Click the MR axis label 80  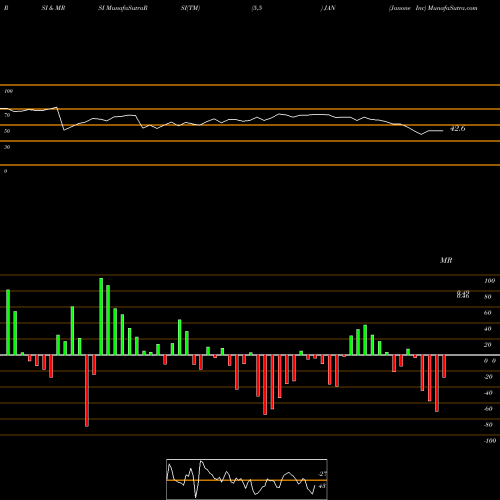coord(488,297)
